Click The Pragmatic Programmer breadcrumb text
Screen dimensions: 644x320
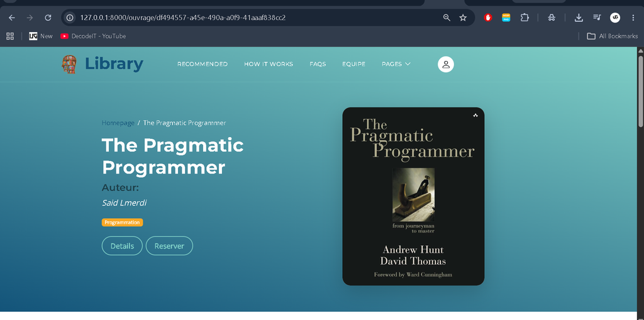(x=184, y=123)
